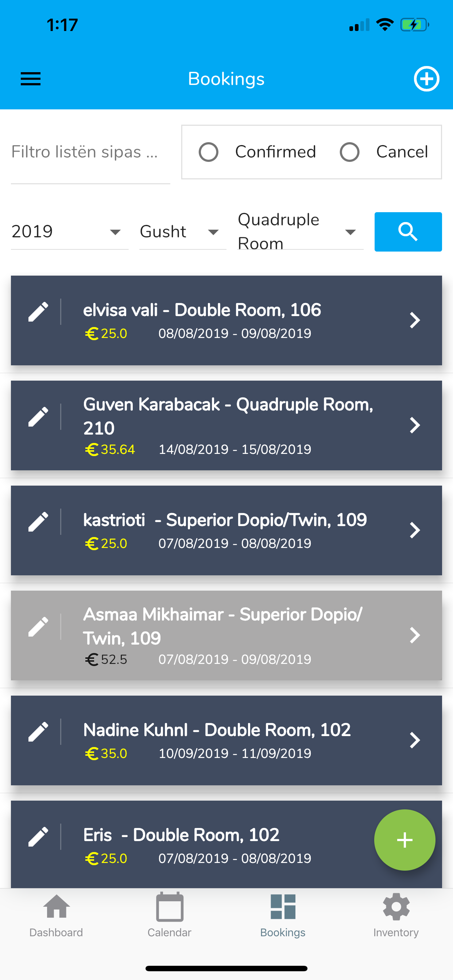Open Eris Double Room 102 booking
Viewport: 453px width, 980px height.
[x=226, y=844]
